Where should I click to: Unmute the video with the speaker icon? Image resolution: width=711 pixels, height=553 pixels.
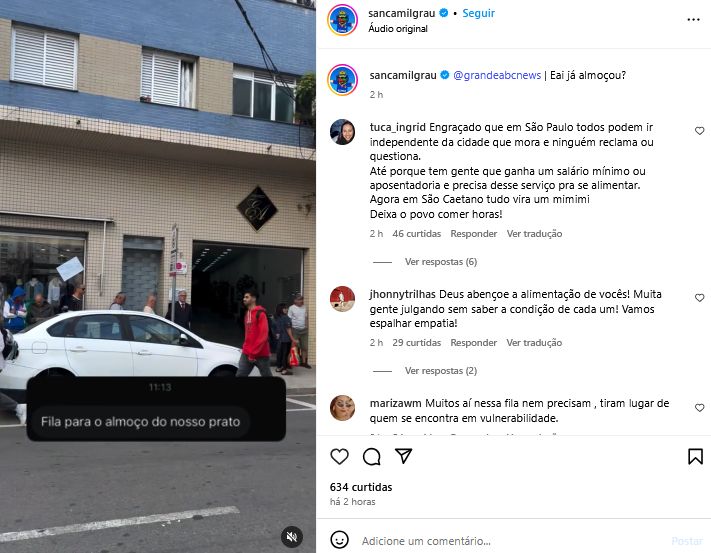pos(292,537)
